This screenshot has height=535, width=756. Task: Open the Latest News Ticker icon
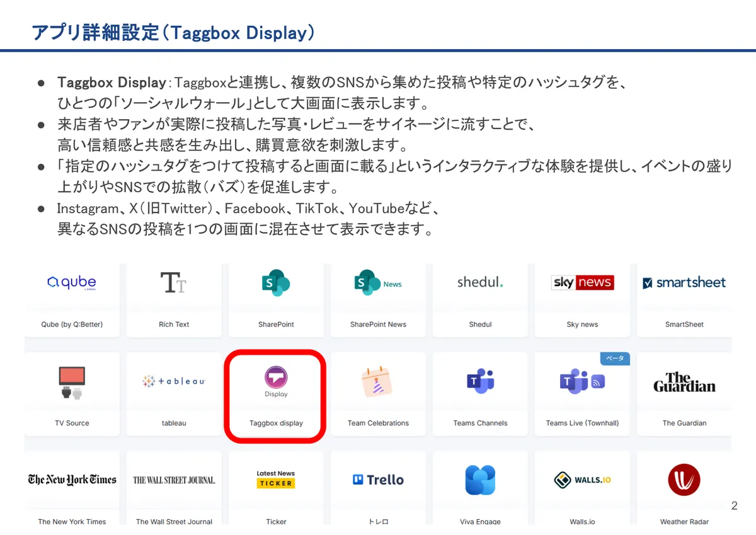click(276, 479)
